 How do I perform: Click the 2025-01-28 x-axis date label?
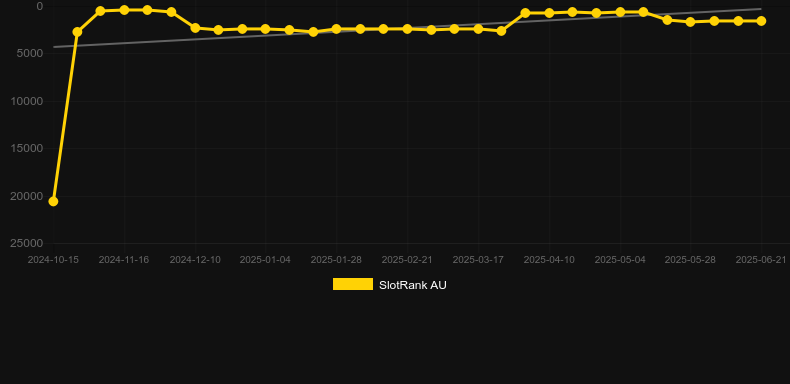pyautogui.click(x=336, y=260)
